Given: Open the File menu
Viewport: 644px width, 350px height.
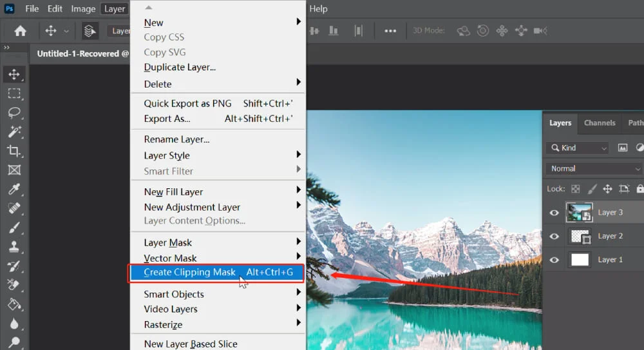Looking at the screenshot, I should click(32, 8).
